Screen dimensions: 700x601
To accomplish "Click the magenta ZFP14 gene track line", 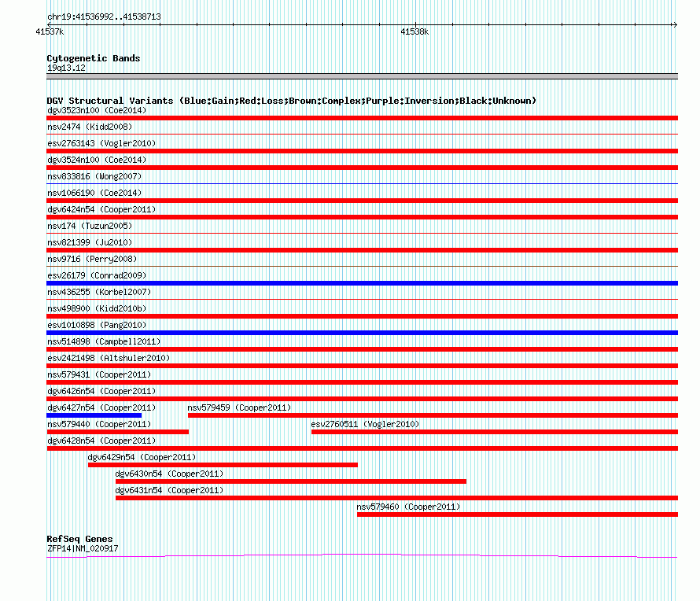I will (x=362, y=555).
